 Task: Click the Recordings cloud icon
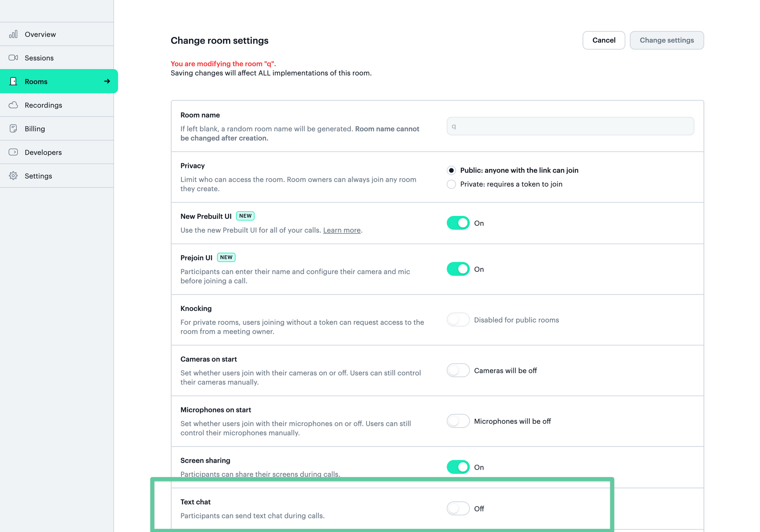(x=13, y=105)
